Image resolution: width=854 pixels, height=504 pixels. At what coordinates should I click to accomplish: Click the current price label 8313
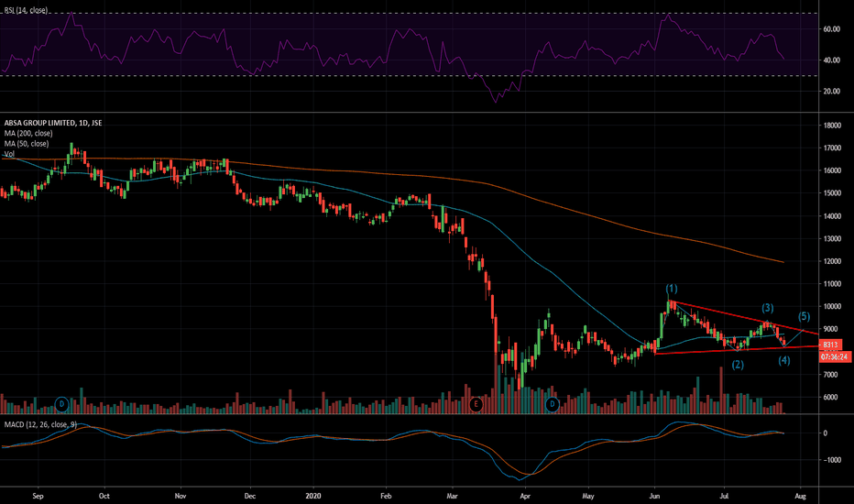pyautogui.click(x=830, y=345)
